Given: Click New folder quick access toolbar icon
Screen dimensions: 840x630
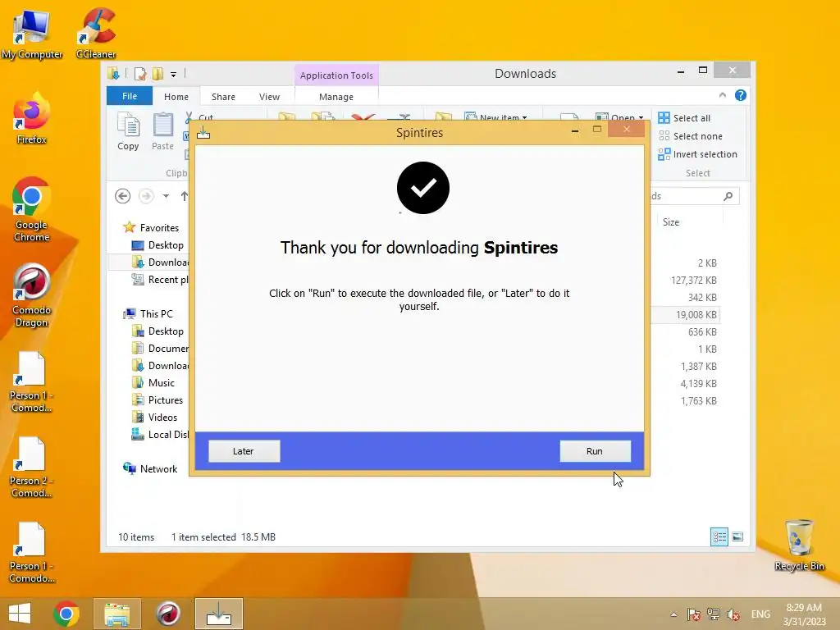Looking at the screenshot, I should [158, 74].
